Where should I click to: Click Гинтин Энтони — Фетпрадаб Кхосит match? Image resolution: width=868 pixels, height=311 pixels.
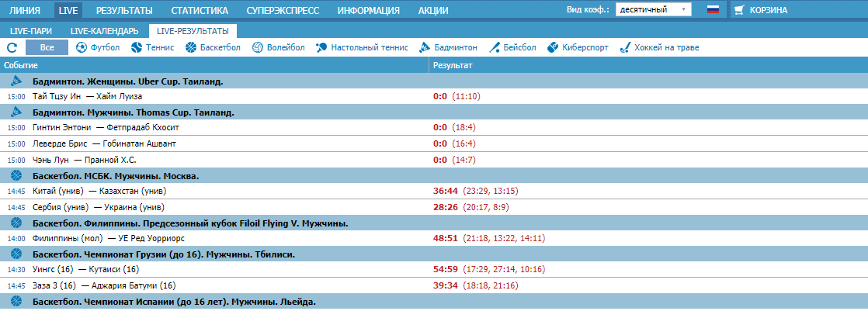(106, 127)
